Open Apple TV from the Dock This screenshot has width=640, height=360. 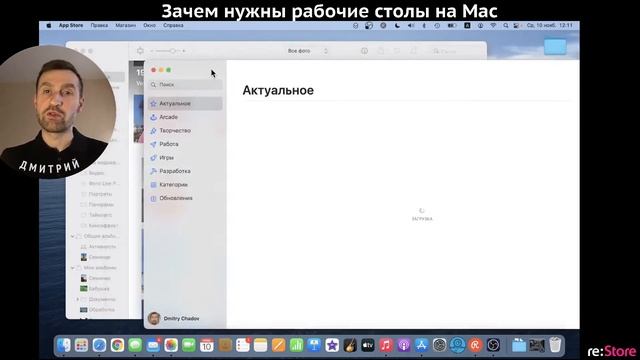(368, 345)
